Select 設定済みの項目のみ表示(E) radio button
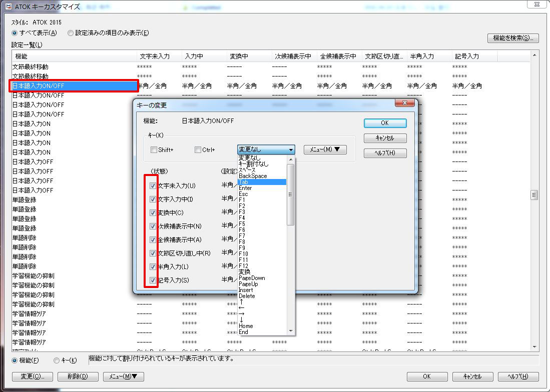Viewport: 550px width, 392px height. (71, 33)
